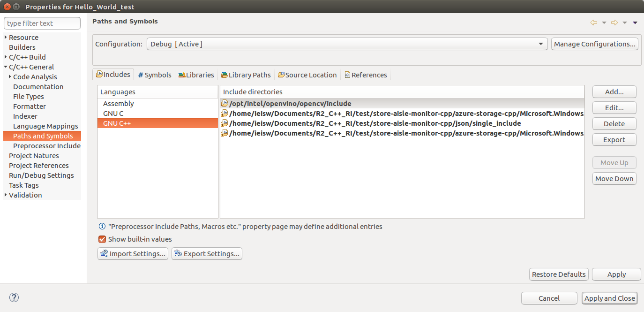The width and height of the screenshot is (644, 312).
Task: Click the Apply button
Action: pos(616,274)
